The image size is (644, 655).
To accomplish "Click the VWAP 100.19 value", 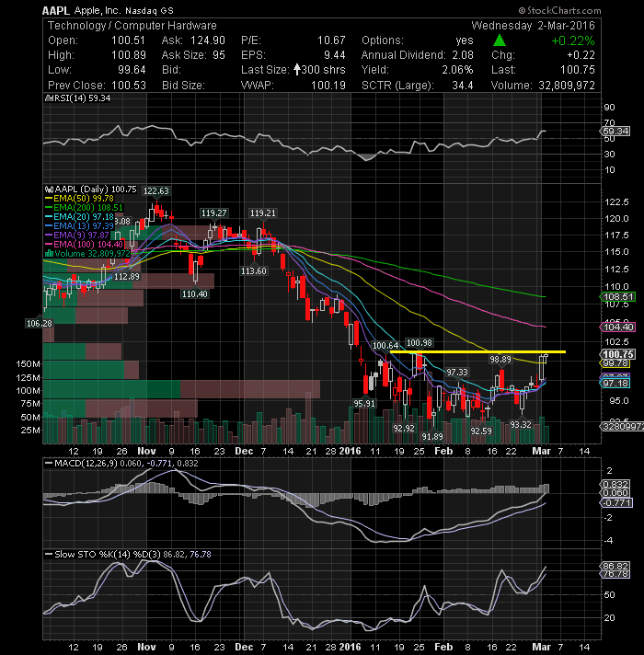I will 328,86.
